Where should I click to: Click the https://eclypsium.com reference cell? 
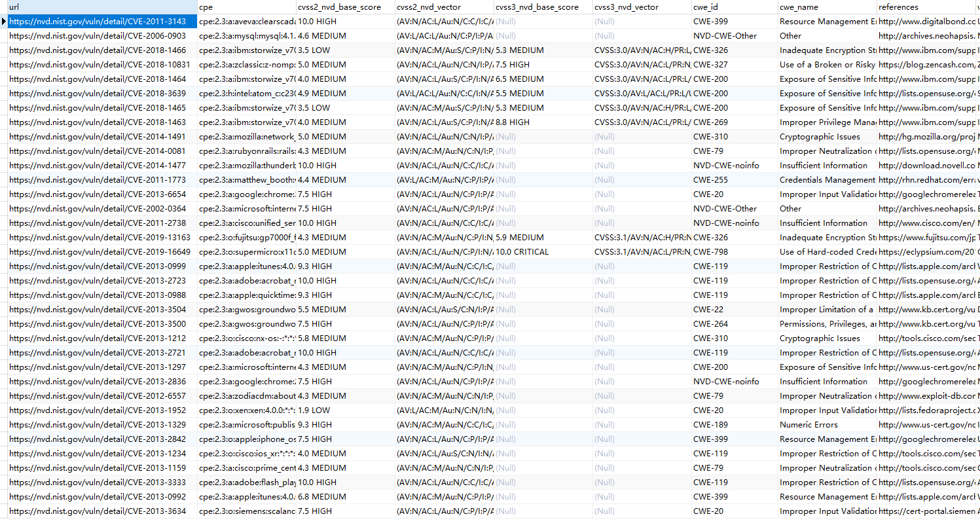coord(927,252)
